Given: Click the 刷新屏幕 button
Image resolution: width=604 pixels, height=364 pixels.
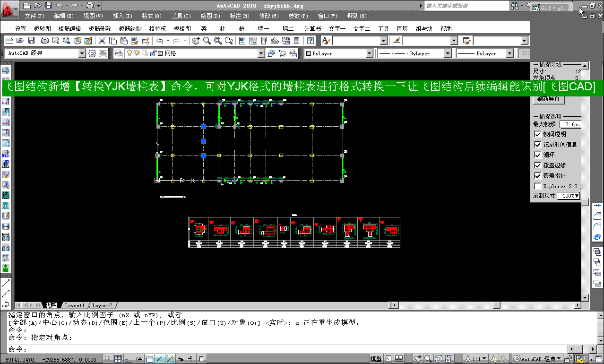Looking at the screenshot, I should click(549, 99).
